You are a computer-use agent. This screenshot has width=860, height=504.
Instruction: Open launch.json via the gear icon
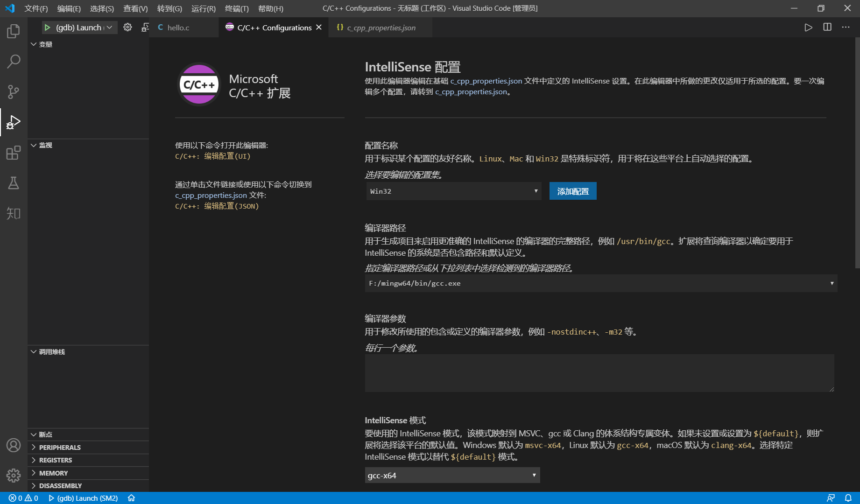(127, 27)
